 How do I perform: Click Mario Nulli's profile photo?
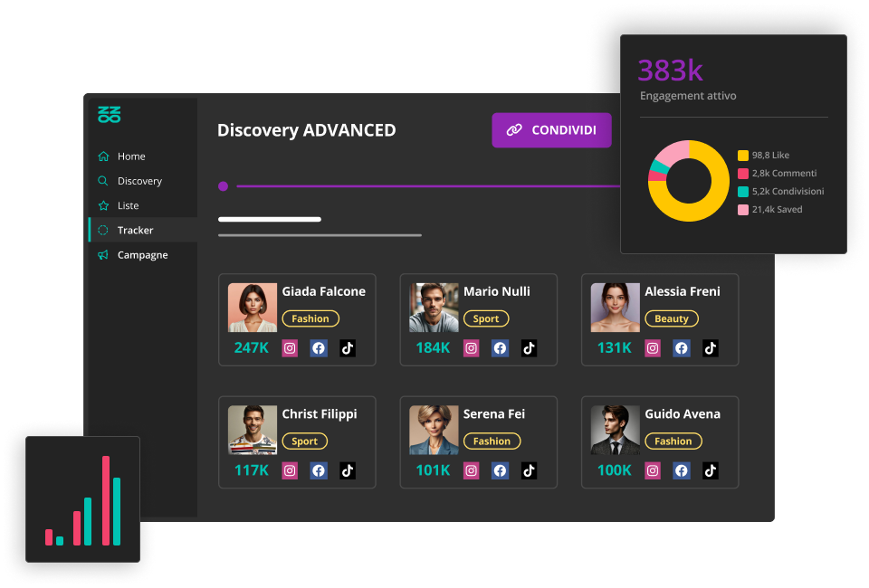click(x=434, y=308)
